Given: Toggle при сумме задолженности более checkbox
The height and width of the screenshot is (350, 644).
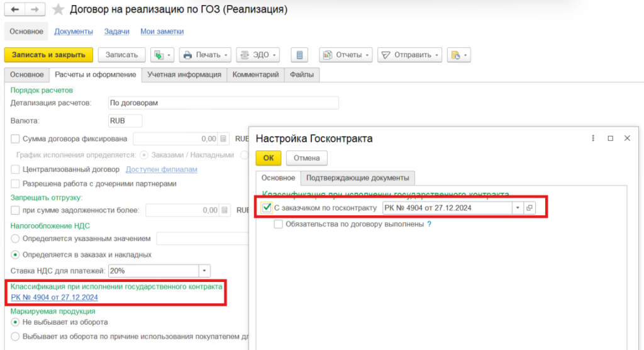Looking at the screenshot, I should tap(15, 211).
